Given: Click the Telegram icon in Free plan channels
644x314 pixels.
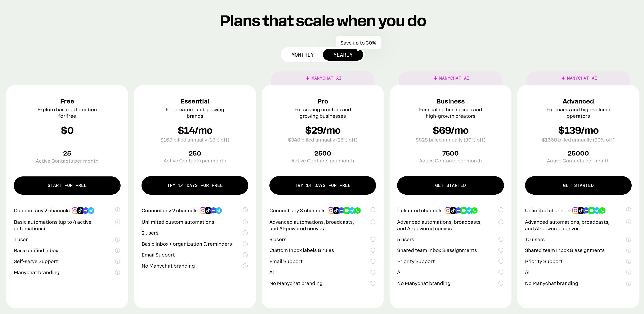Looking at the screenshot, I should pos(91,211).
